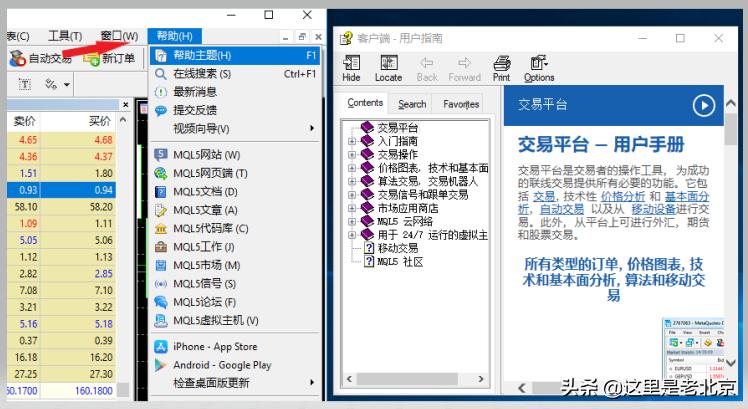This screenshot has height=409, width=748.
Task: Select 移动交易 help topic
Action: click(397, 248)
